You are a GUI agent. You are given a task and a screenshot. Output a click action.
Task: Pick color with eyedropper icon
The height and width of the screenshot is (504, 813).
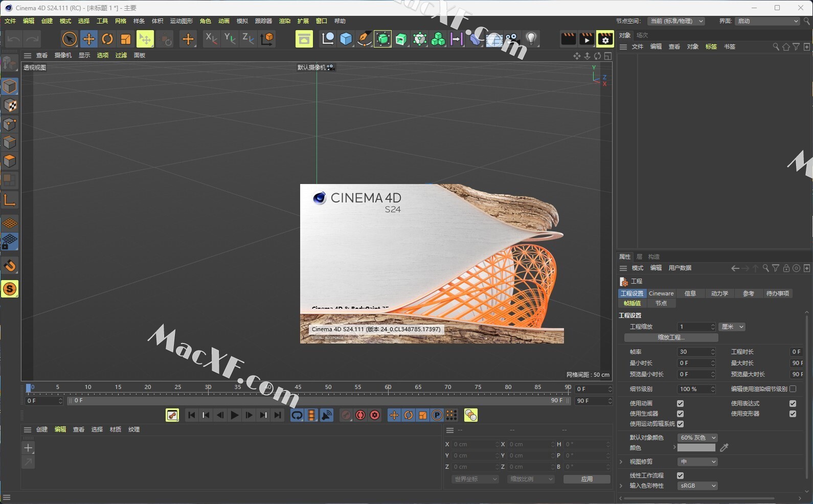(x=724, y=448)
